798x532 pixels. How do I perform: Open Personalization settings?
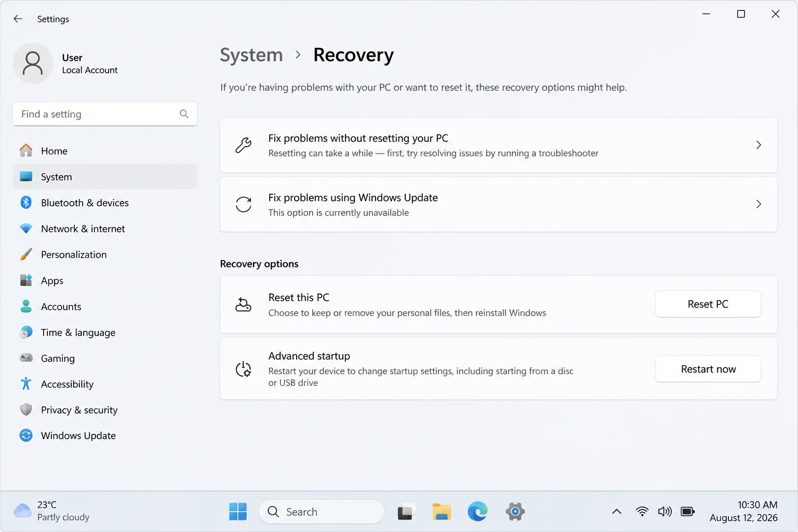tap(105, 255)
